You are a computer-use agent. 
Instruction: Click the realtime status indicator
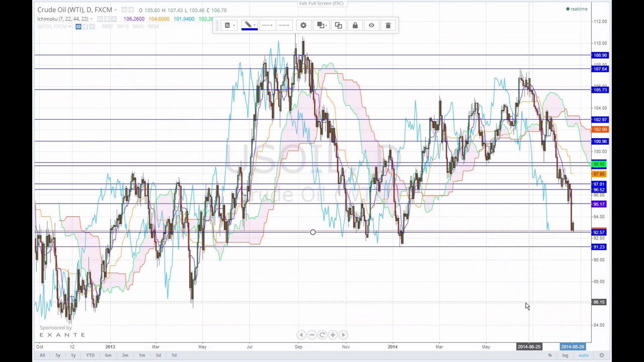[577, 9]
